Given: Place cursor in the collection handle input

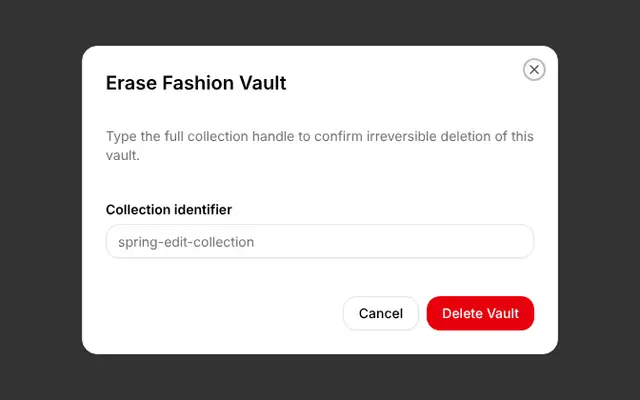Looking at the screenshot, I should 320,242.
